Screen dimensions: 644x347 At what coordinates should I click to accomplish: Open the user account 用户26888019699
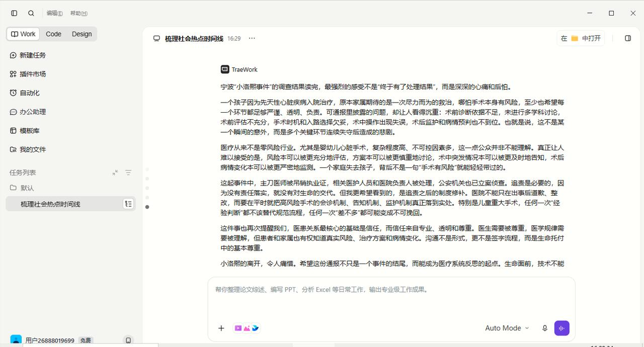tap(50, 340)
